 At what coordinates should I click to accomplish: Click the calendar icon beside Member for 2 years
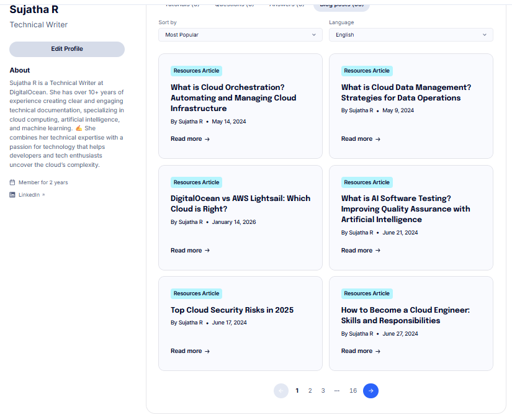[x=12, y=182]
